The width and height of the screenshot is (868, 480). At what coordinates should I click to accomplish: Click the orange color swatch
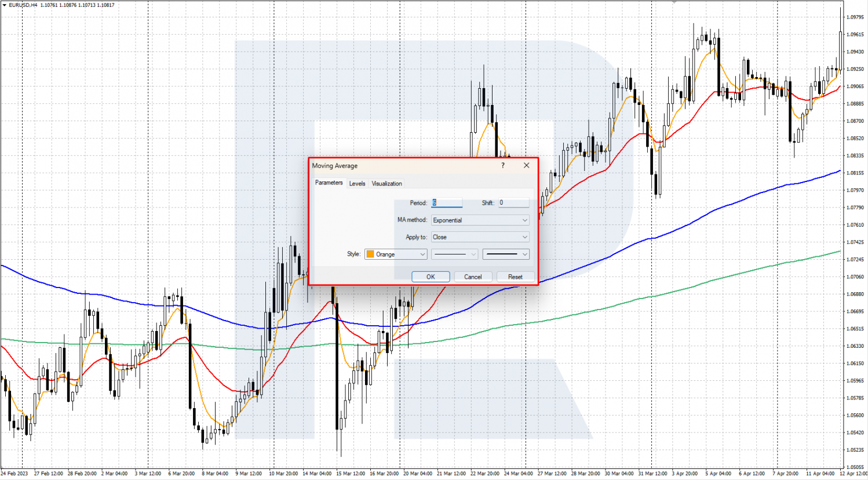pos(370,254)
